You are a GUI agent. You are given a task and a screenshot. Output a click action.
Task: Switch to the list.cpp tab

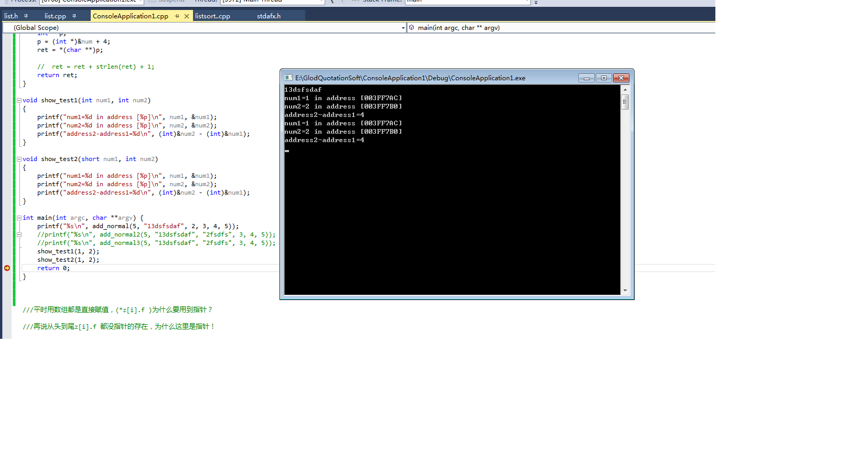55,16
